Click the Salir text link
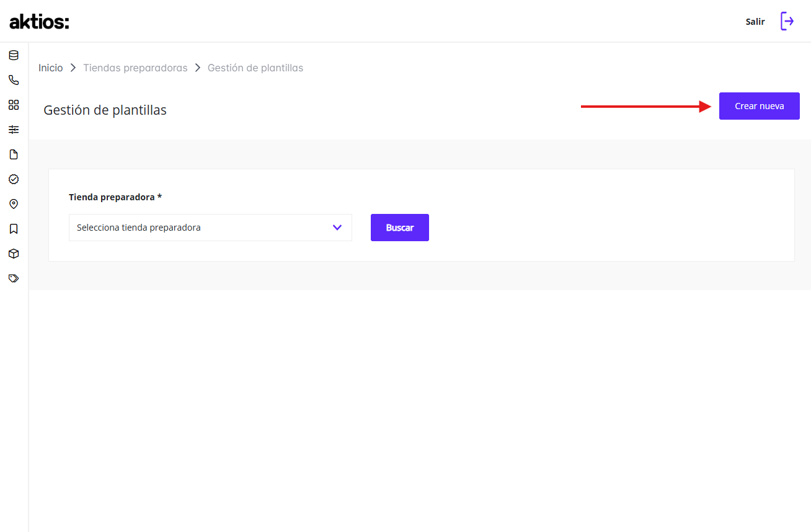The image size is (811, 532). (x=755, y=22)
